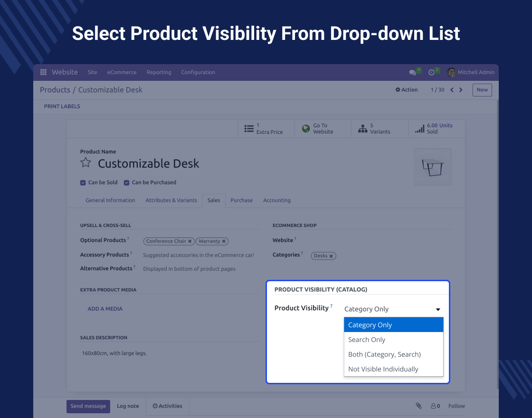Viewport: 532px width, 418px height.
Task: Click the Follow button
Action: [x=456, y=406]
